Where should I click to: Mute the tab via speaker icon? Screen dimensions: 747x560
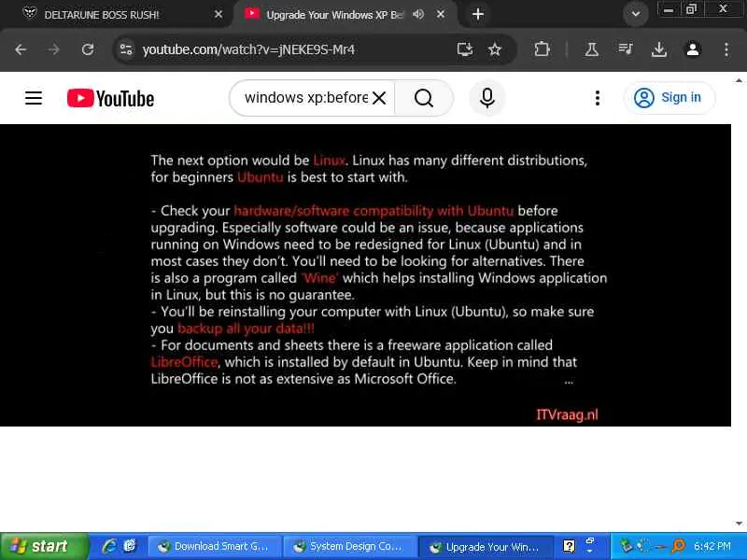click(x=418, y=15)
